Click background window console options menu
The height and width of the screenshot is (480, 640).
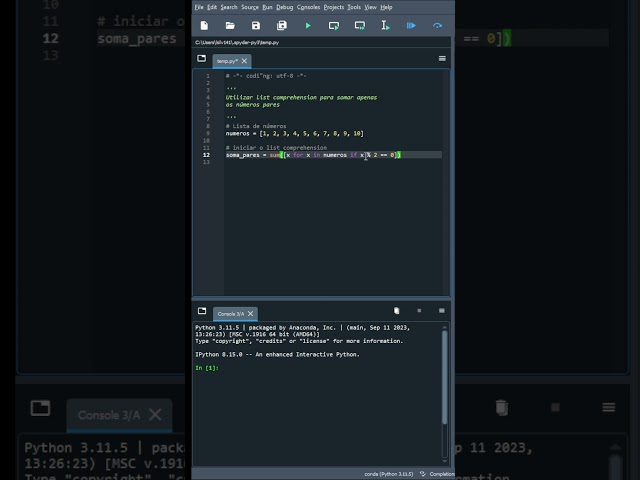point(609,407)
